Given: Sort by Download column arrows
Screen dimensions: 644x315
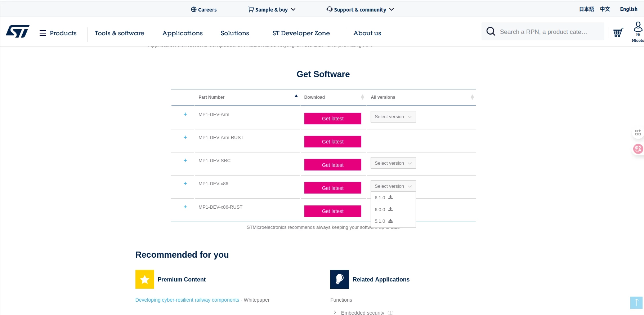Looking at the screenshot, I should tap(362, 97).
